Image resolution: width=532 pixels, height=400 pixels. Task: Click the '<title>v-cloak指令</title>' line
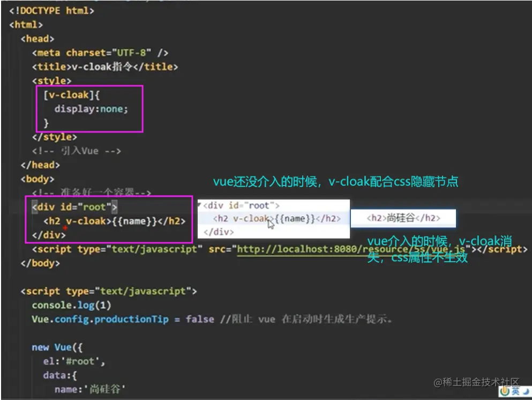pos(105,67)
